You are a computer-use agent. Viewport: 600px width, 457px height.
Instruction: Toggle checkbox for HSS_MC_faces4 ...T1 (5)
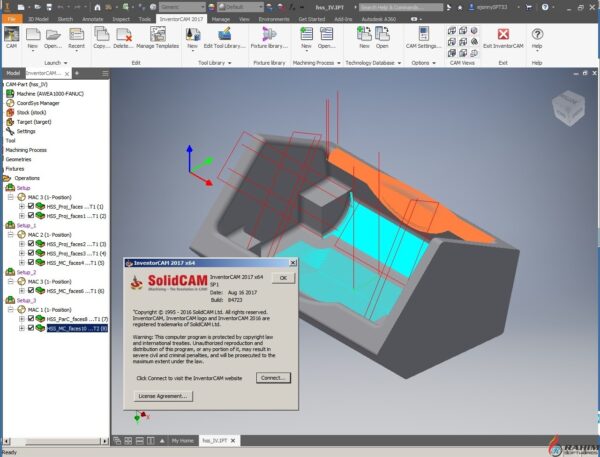click(31, 263)
